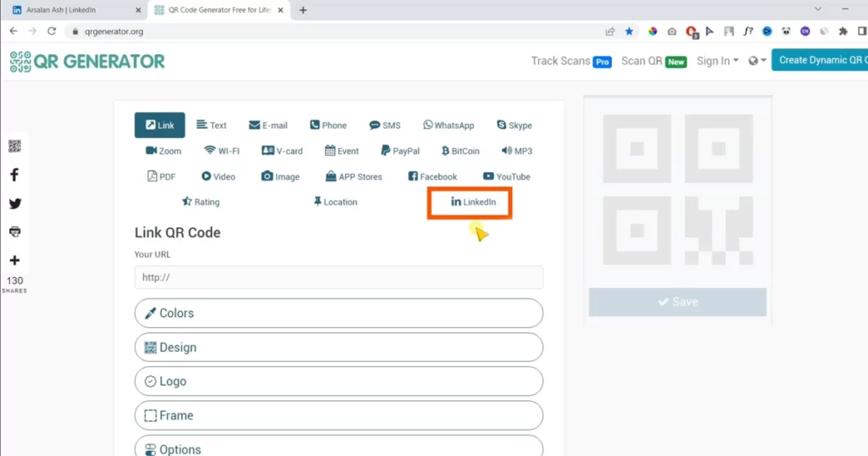Click the sidebar print icon
Screen dimensions: 868x456
[x=14, y=231]
